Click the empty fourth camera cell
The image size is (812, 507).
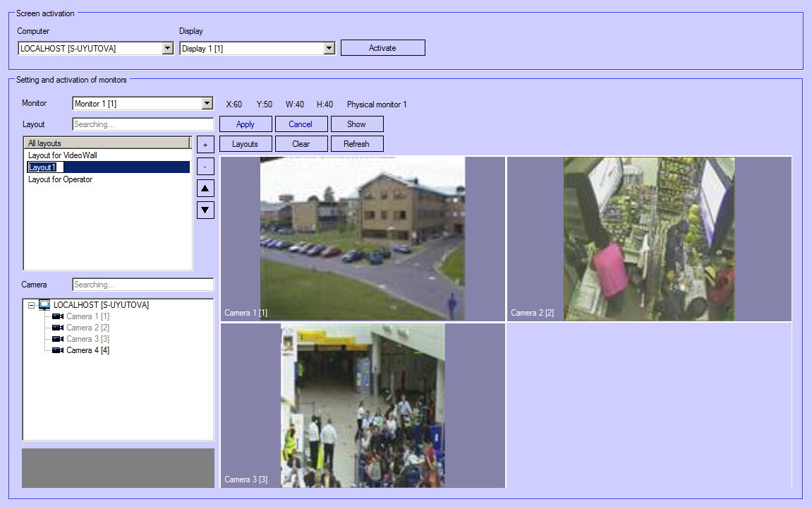(x=648, y=405)
